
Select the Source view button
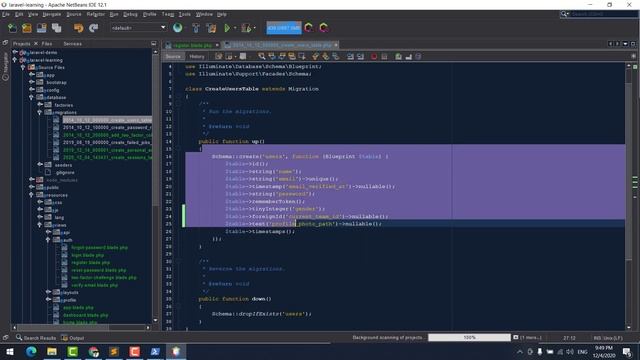click(173, 56)
